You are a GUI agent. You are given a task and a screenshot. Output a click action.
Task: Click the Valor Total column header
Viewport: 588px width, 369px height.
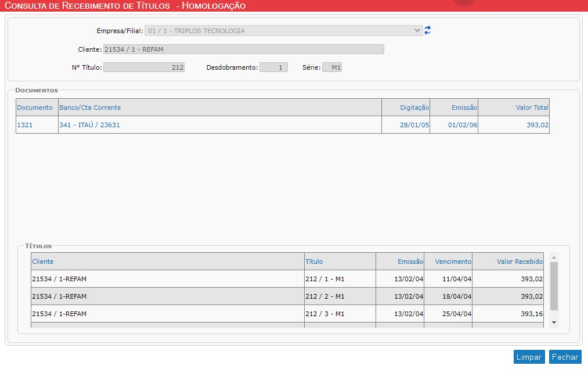[532, 108]
